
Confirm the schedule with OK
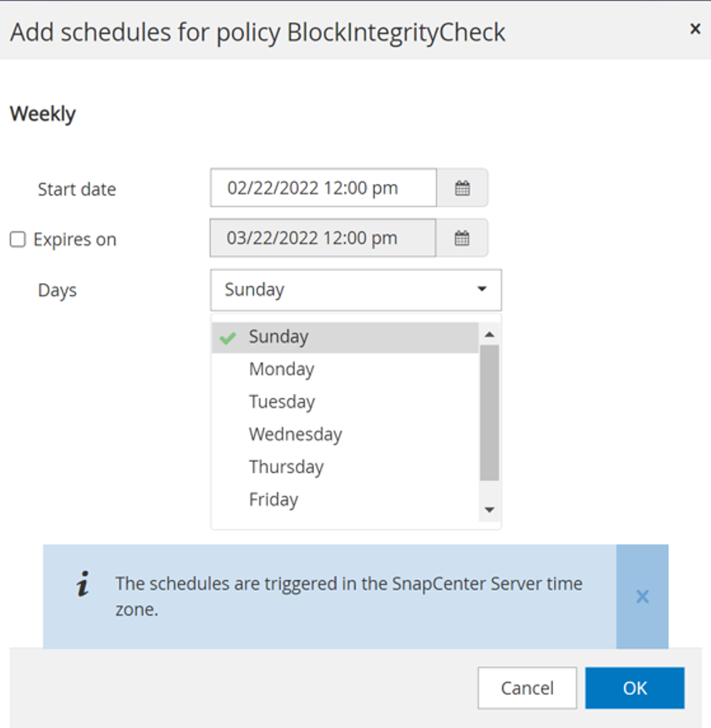(635, 688)
